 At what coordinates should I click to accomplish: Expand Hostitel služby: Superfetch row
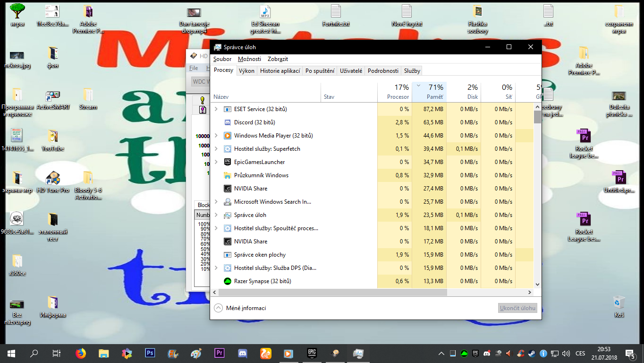216,149
